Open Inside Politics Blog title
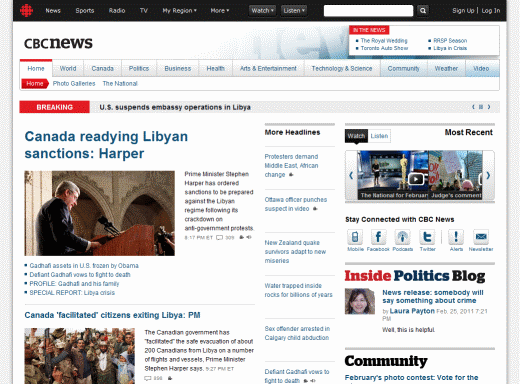This screenshot has width=520, height=384. 415,276
